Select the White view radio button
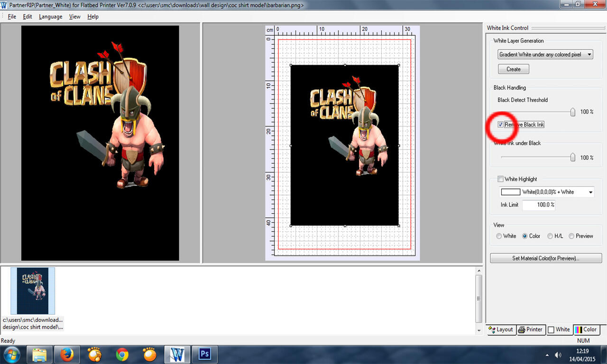607x364 pixels. tap(499, 236)
